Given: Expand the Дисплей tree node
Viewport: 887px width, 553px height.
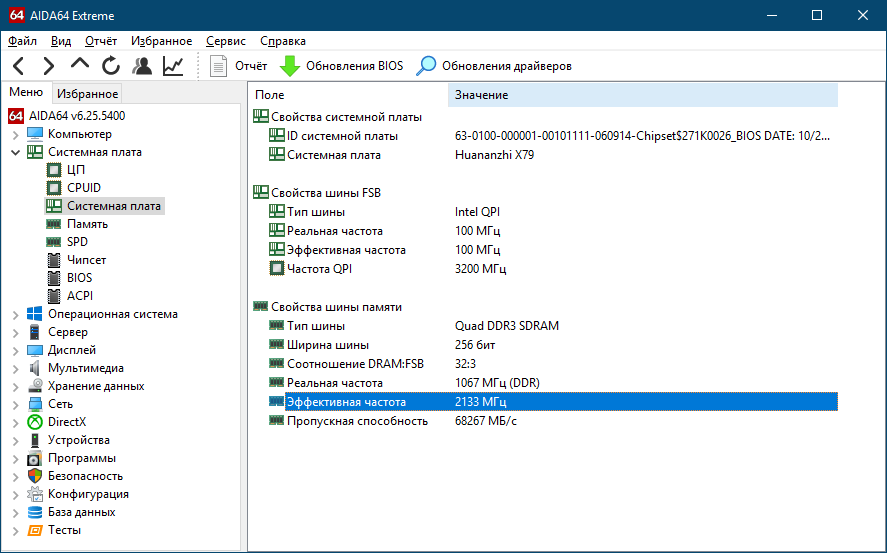Looking at the screenshot, I should tap(16, 351).
